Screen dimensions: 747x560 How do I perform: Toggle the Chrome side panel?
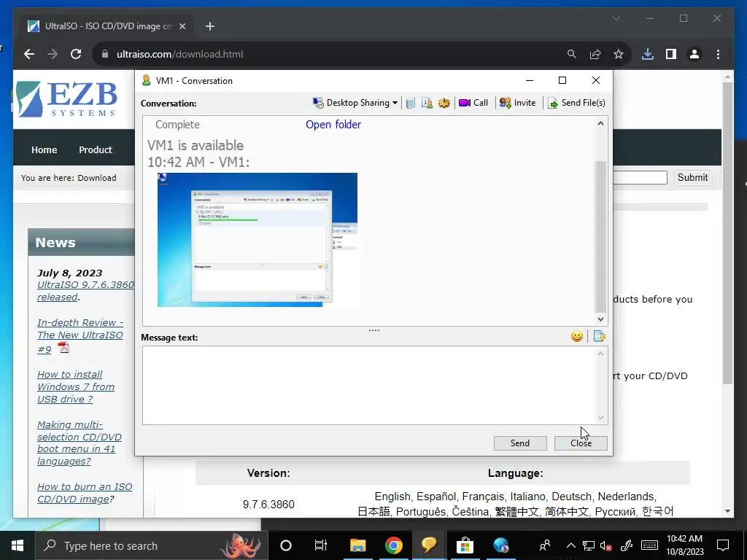(671, 54)
